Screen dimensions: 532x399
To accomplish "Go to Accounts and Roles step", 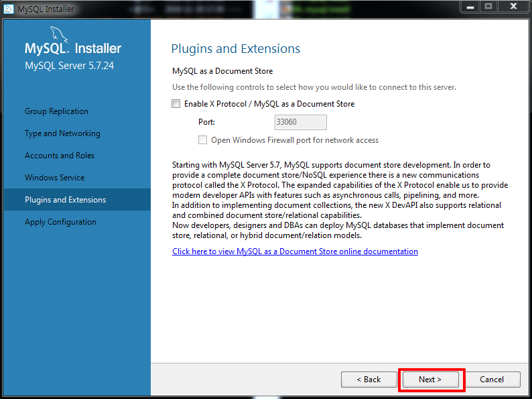I will 60,156.
